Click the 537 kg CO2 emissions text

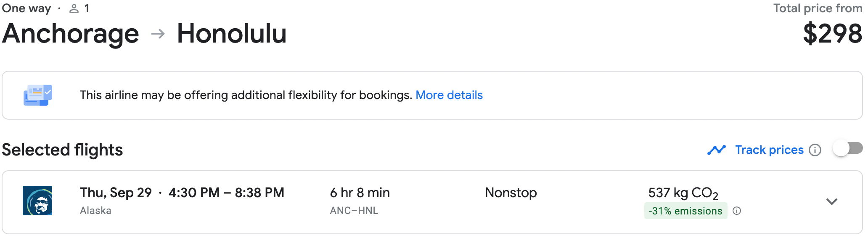tap(683, 193)
